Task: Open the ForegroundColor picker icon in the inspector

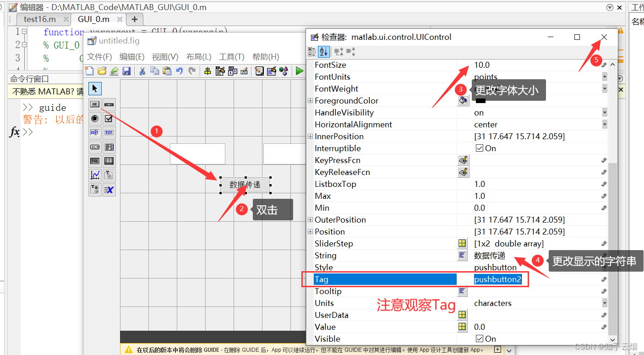Action: click(x=463, y=100)
